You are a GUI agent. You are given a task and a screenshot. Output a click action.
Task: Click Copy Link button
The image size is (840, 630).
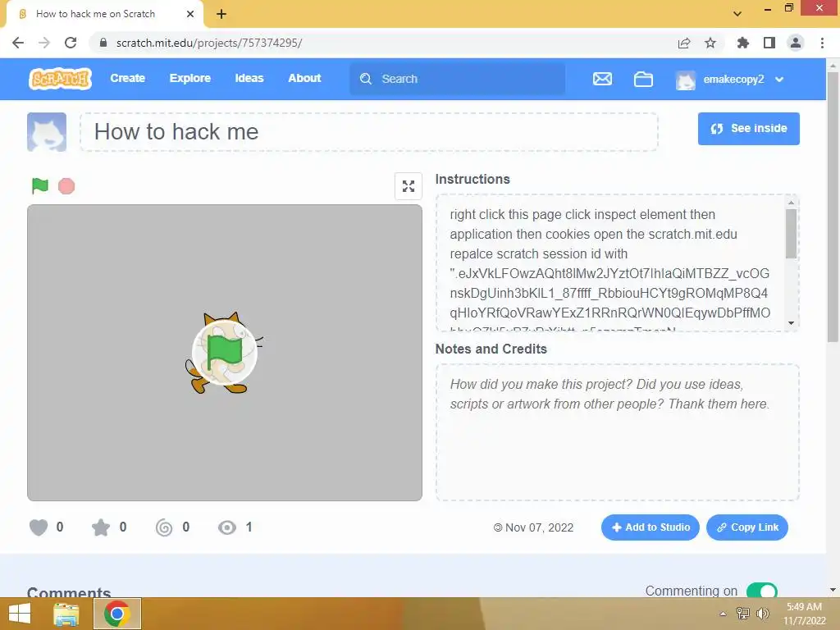pyautogui.click(x=746, y=527)
